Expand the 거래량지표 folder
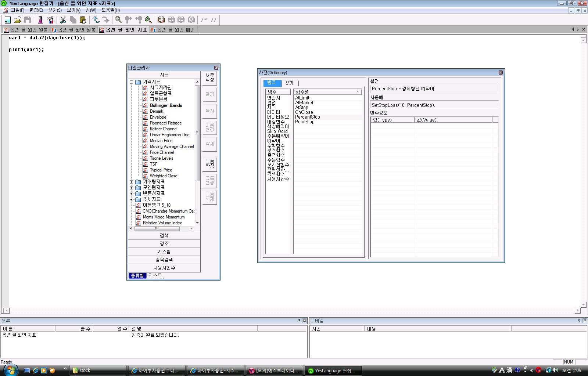The width and height of the screenshot is (588, 376). pos(131,182)
